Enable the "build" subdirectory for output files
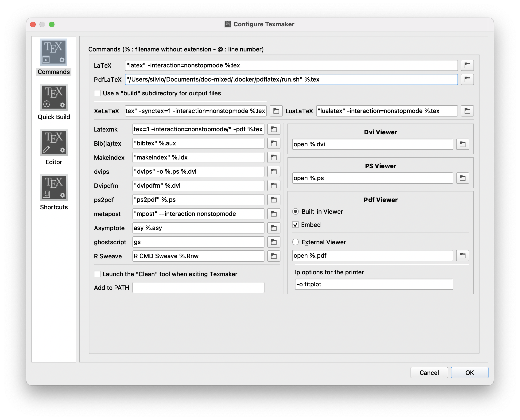Screen dimensions: 520x420 (x=97, y=93)
